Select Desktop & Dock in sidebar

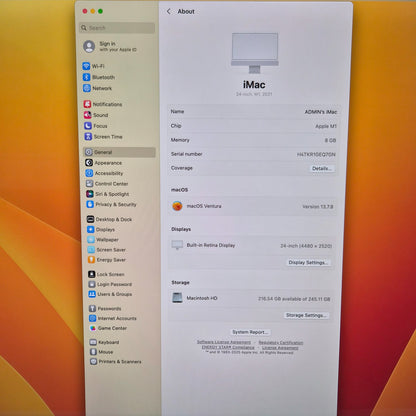click(110, 219)
